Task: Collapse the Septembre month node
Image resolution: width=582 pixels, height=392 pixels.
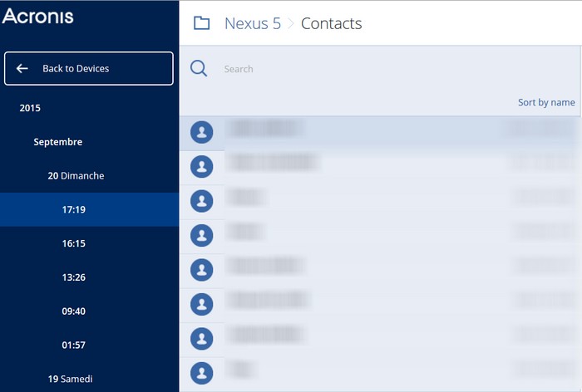Action: tap(57, 142)
